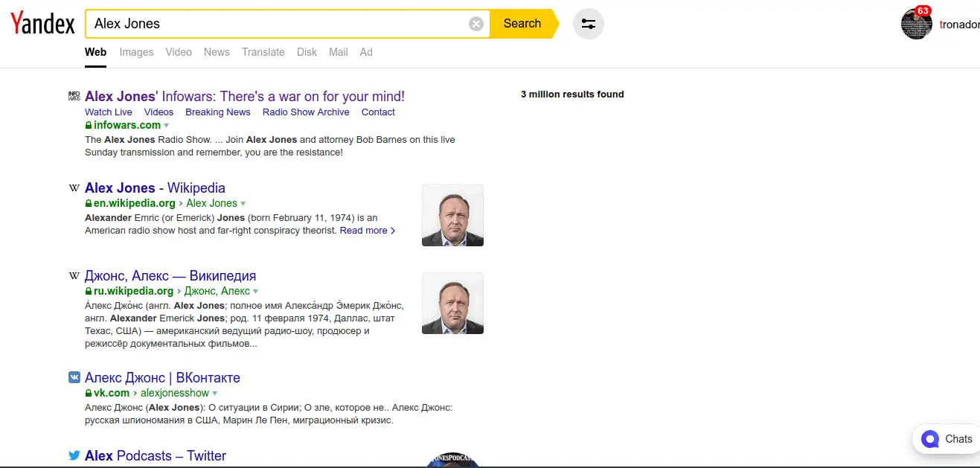Expand dropdown arrow beside en.wikipedia.org Alex Jones
Viewport: 980px width, 468px height.
(x=243, y=204)
